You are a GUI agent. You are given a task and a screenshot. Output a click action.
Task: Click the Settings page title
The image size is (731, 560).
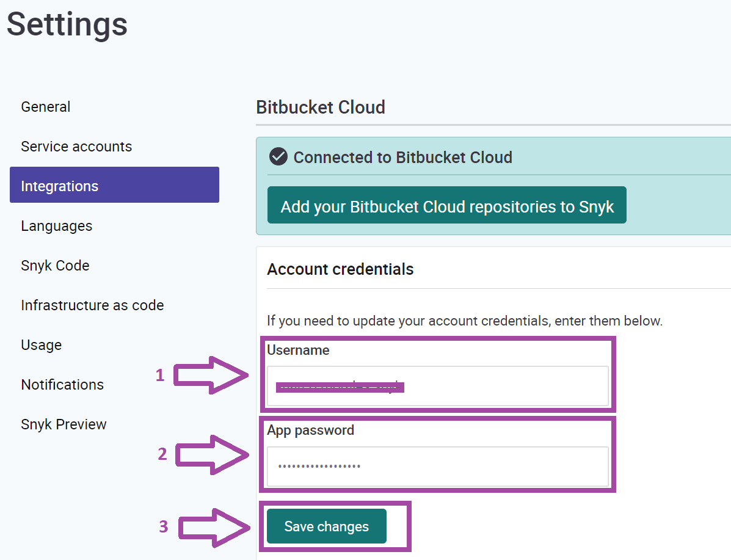[67, 24]
